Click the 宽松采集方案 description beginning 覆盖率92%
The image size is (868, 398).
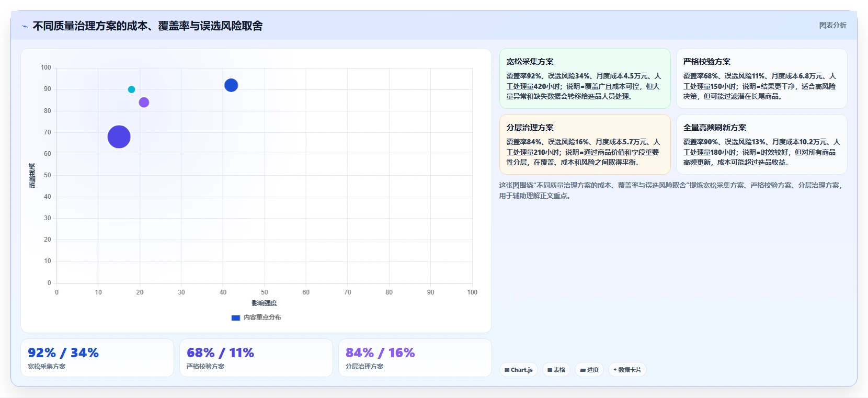584,86
